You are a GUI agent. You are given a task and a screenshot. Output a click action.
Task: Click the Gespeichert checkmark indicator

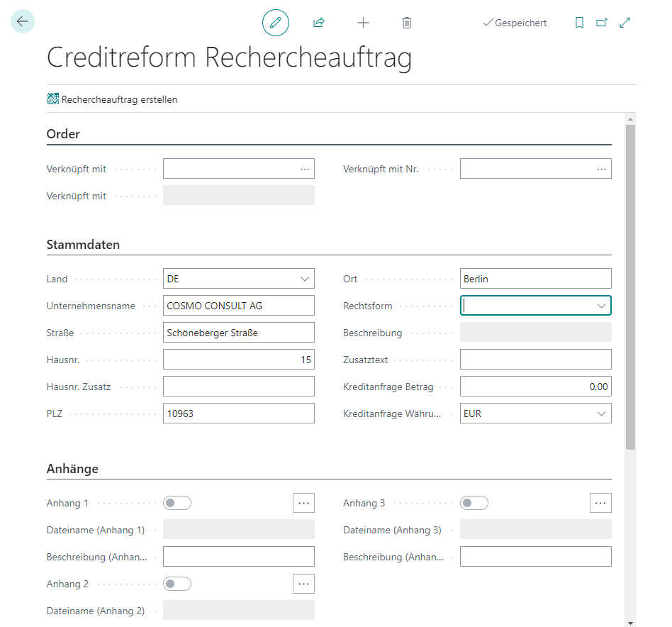coord(515,22)
